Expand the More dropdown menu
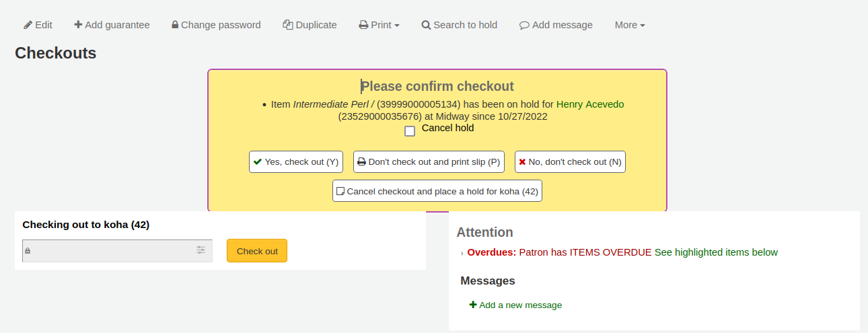Viewport: 868px width, 333px height. [629, 25]
